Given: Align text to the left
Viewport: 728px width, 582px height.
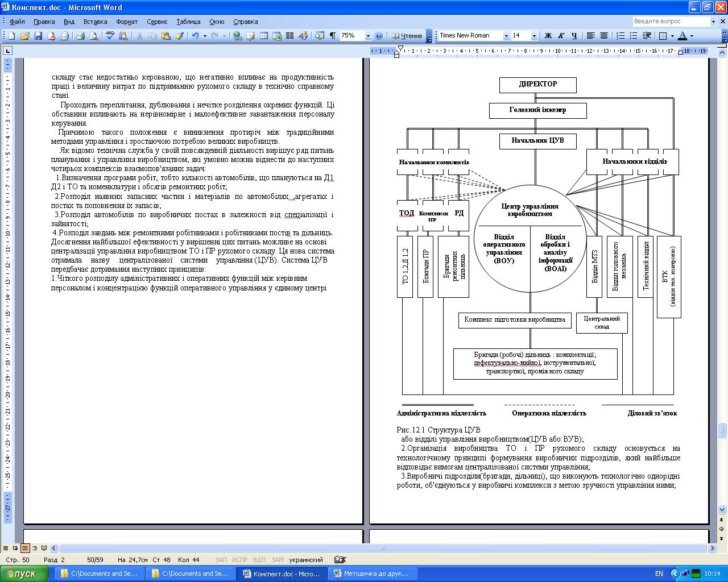Looking at the screenshot, I should coord(591,36).
